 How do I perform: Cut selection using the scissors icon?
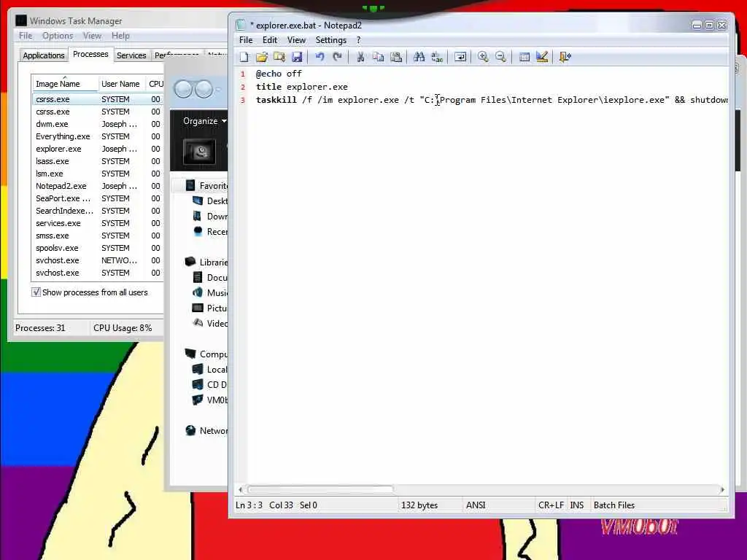[360, 57]
